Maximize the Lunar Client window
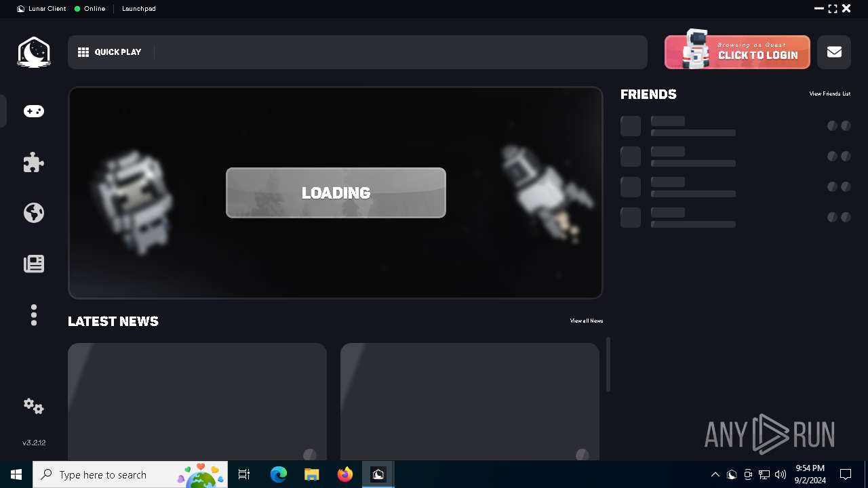868x488 pixels. click(833, 9)
